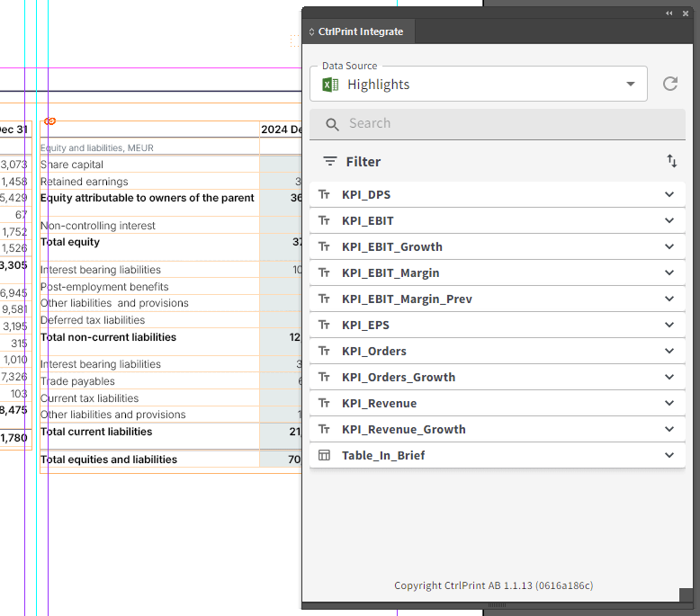The image size is (700, 616).
Task: Click the refresh data source icon
Action: coord(669,84)
